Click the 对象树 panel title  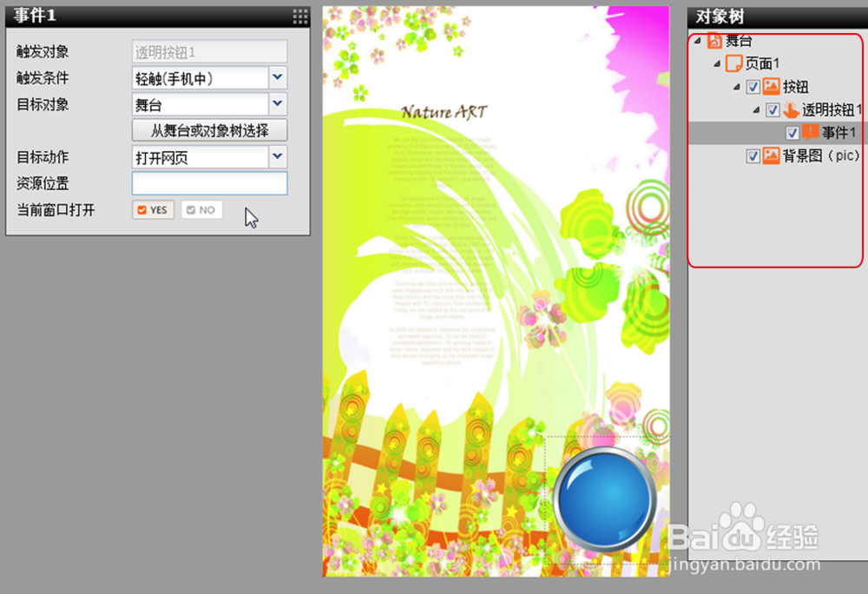coord(720,17)
